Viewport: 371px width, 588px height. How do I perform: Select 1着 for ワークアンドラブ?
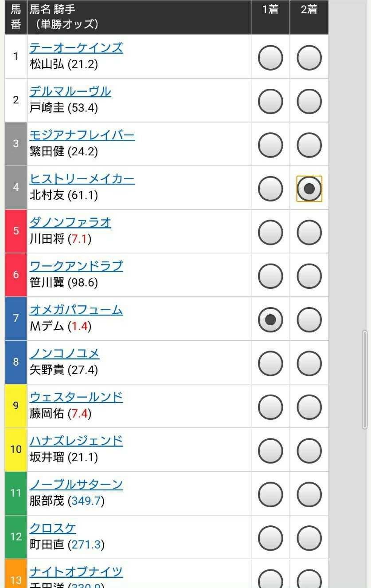click(270, 276)
